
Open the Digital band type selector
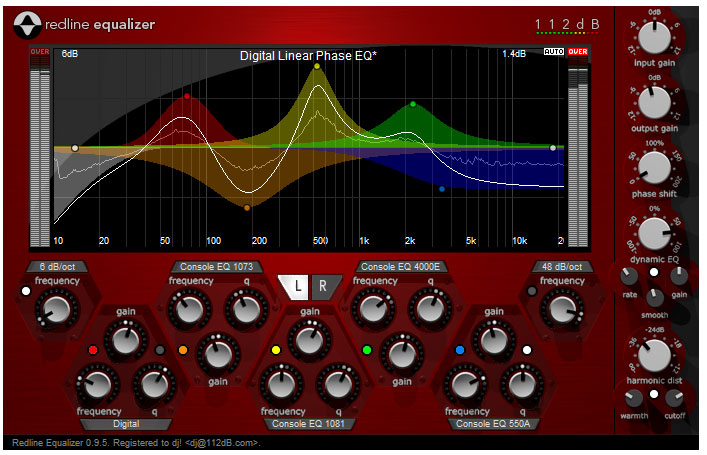coord(126,424)
